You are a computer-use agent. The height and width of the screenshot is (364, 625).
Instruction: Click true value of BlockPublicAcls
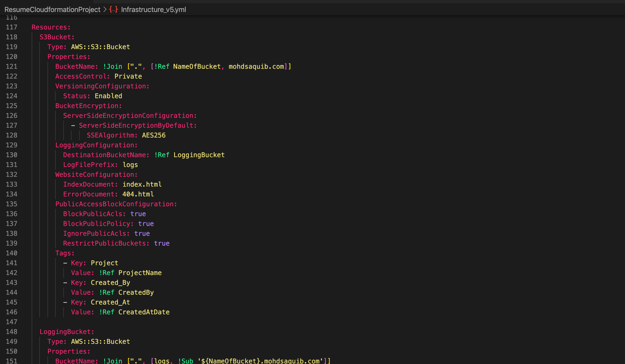(x=138, y=214)
